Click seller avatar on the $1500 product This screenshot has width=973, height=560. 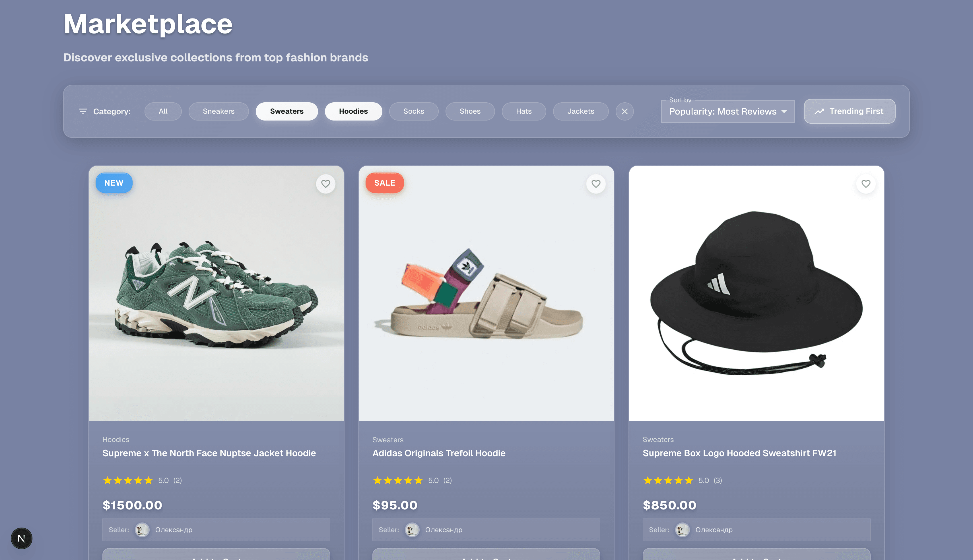[142, 530]
